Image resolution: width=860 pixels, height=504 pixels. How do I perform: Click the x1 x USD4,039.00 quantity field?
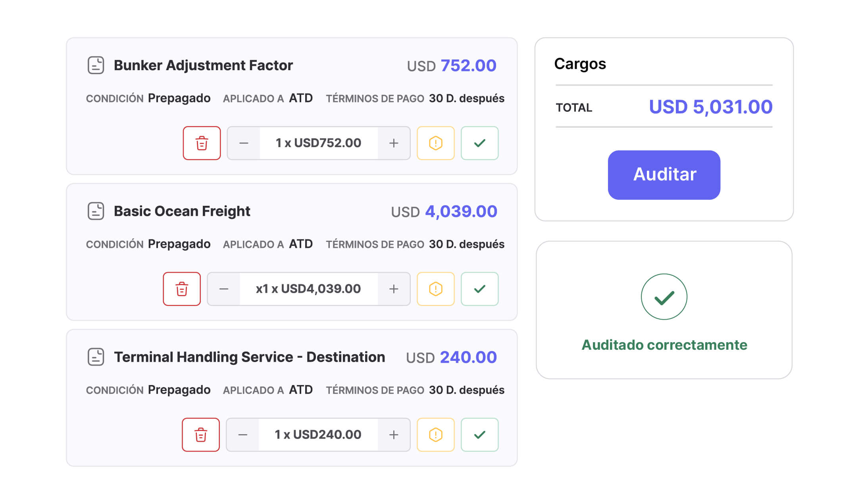(308, 289)
